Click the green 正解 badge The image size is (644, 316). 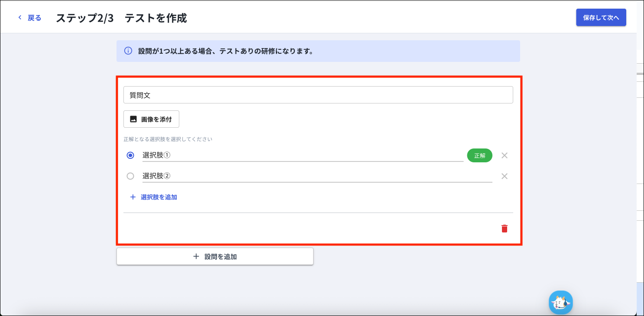click(479, 155)
